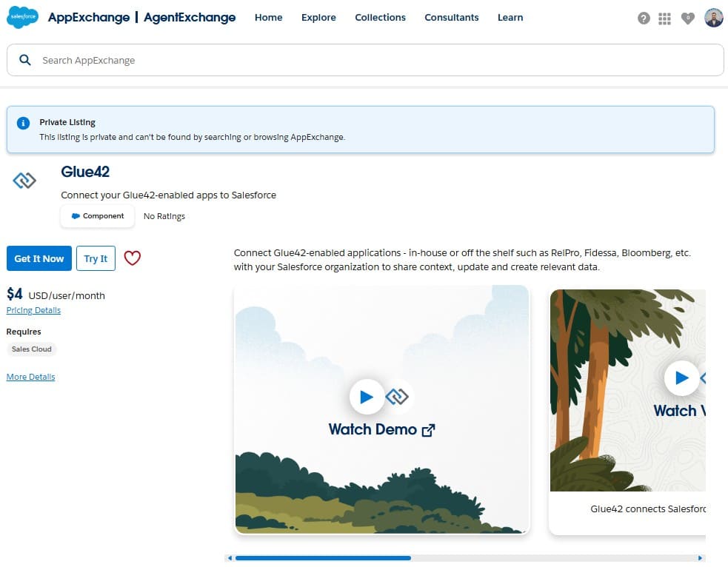Click the Watch Demo title text
The width and height of the screenshot is (728, 567).
[373, 429]
